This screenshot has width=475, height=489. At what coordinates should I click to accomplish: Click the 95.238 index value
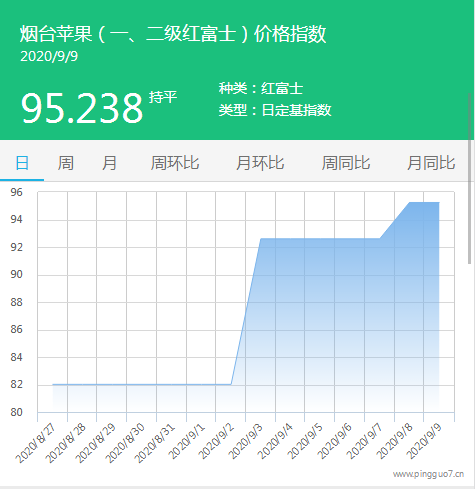82,108
